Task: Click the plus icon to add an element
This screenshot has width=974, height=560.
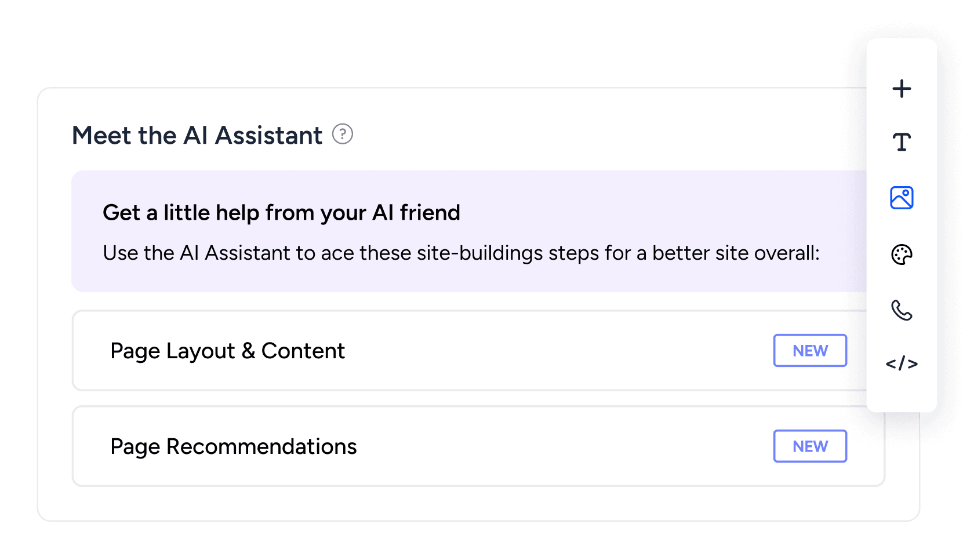Action: (902, 89)
